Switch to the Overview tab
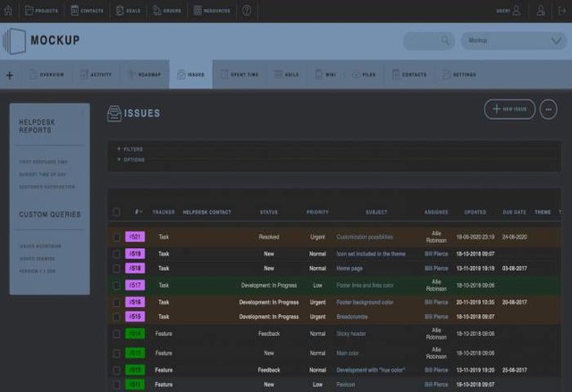This screenshot has height=392, width=572. point(46,75)
